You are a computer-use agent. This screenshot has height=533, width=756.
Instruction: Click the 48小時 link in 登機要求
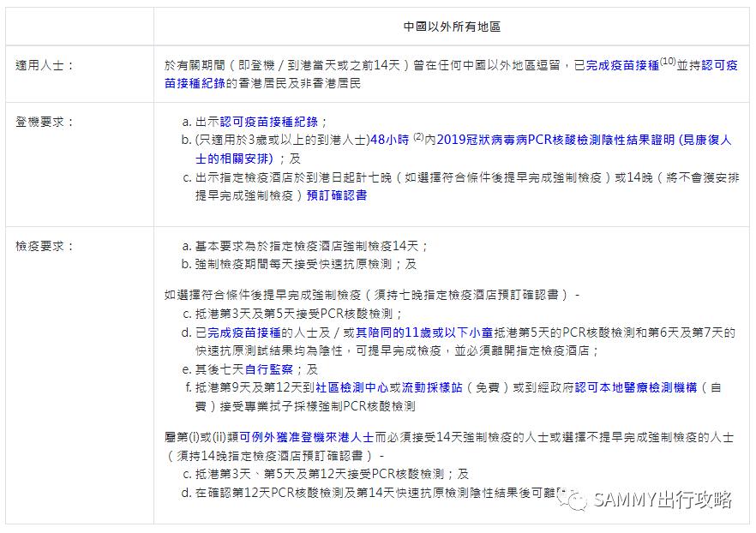click(x=389, y=140)
